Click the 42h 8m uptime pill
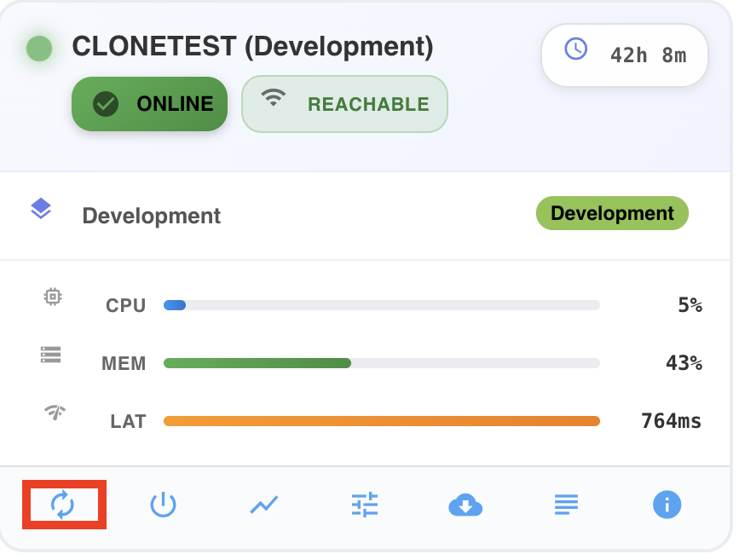This screenshot has width=739, height=560. [625, 55]
